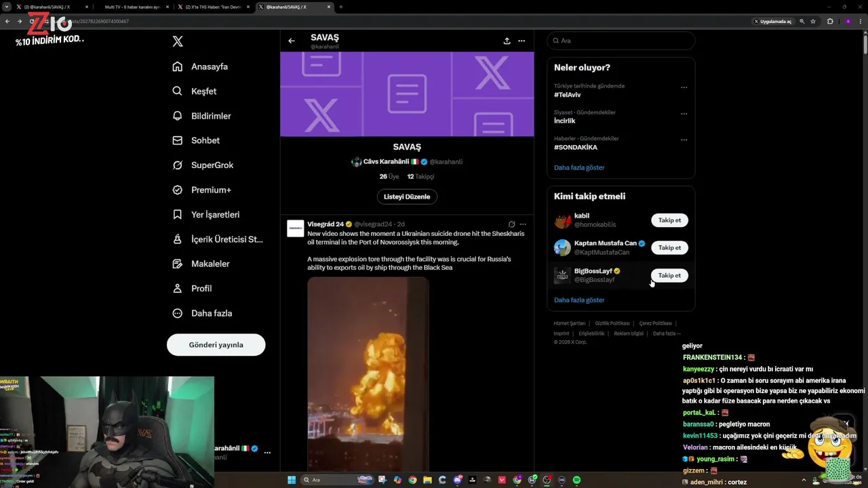This screenshot has height=488, width=868.
Task: Open Gizlilik Politikası footer link
Action: (612, 323)
